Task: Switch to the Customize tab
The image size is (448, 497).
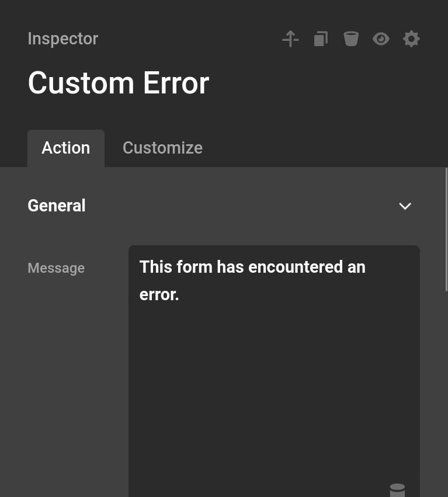Action: click(x=162, y=148)
